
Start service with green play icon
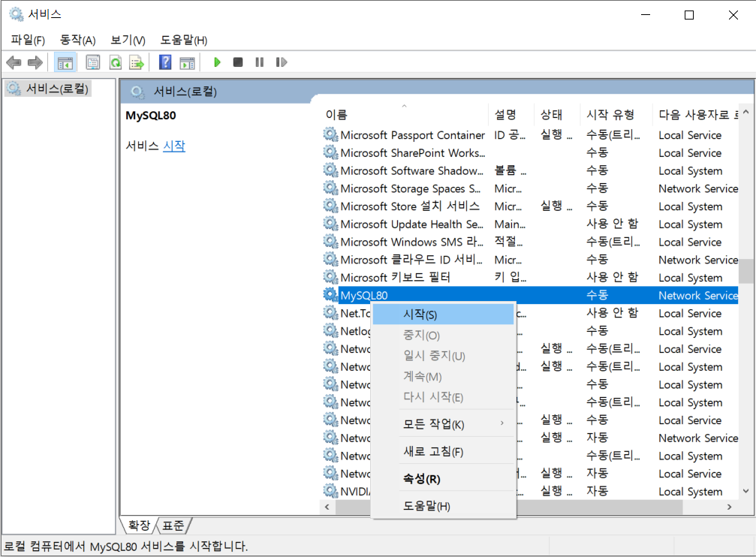[217, 62]
